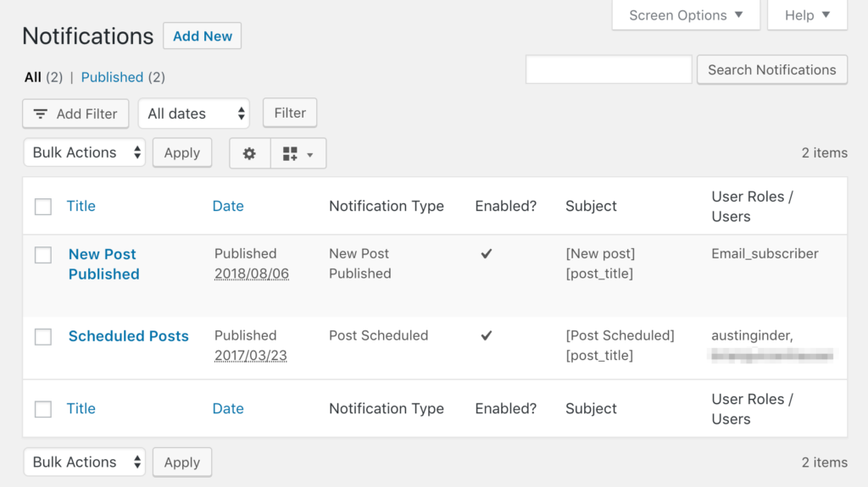This screenshot has height=487, width=868.
Task: Click the Filter button
Action: (x=290, y=113)
